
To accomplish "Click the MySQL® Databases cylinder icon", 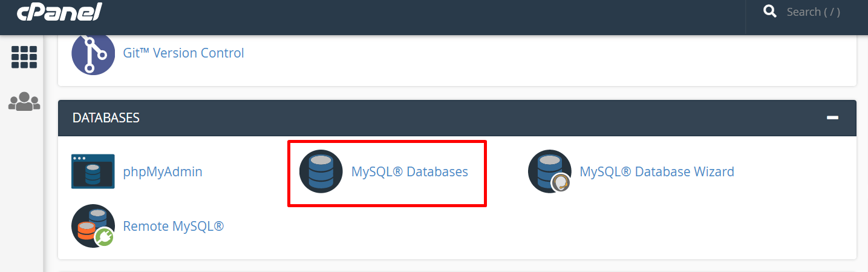I will 321,171.
